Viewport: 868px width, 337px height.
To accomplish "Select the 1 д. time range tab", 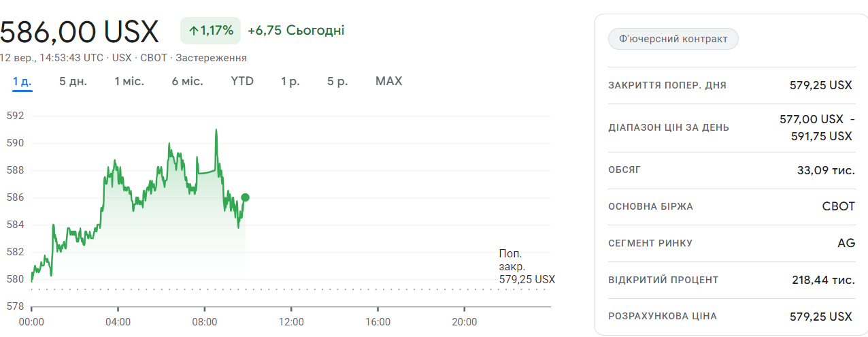I will tap(22, 82).
